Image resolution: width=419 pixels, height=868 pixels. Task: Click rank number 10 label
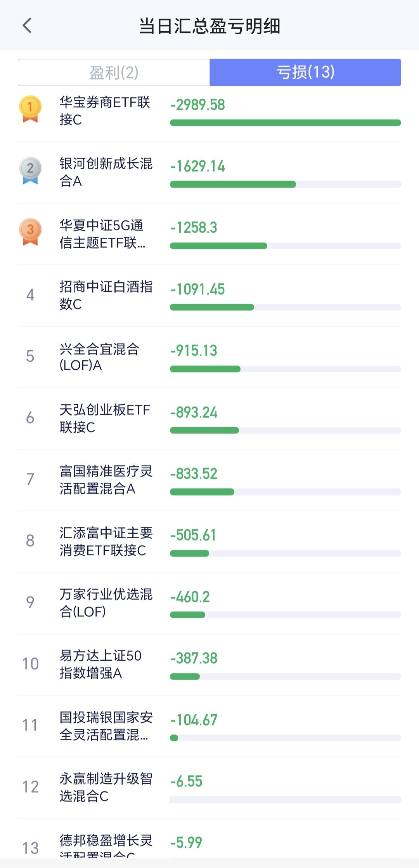click(x=30, y=664)
